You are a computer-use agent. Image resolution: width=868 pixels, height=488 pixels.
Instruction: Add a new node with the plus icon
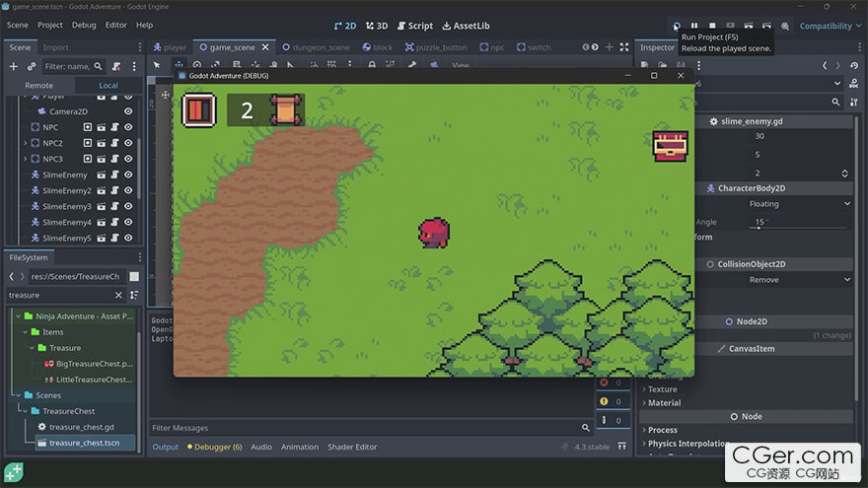click(13, 66)
